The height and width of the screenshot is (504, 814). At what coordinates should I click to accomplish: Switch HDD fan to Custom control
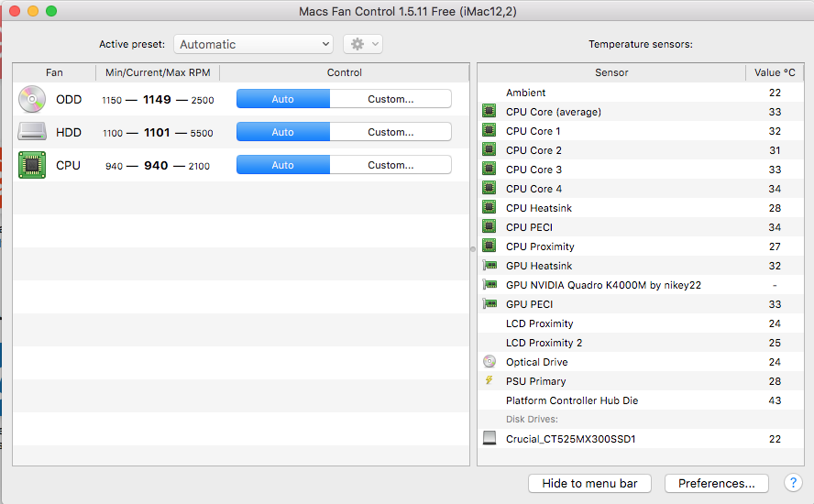coord(390,132)
